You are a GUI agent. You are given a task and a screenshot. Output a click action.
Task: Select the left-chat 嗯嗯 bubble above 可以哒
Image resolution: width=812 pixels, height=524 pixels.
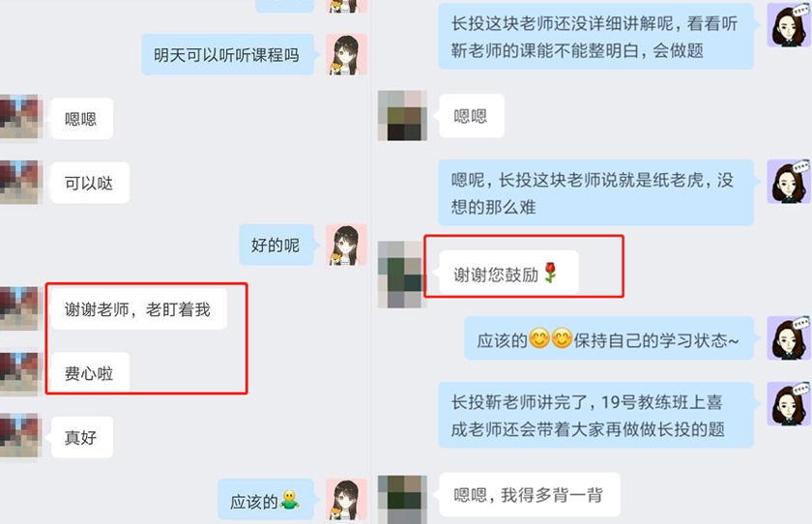coord(82,119)
